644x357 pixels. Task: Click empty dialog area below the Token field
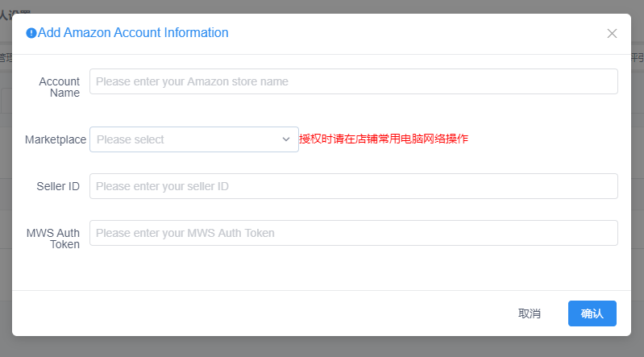point(322,268)
